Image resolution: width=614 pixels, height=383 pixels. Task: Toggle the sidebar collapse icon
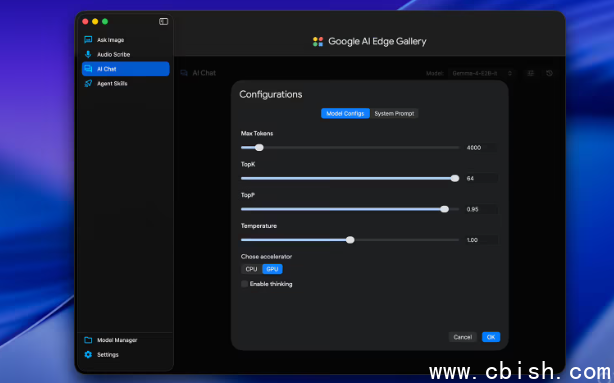tap(163, 22)
